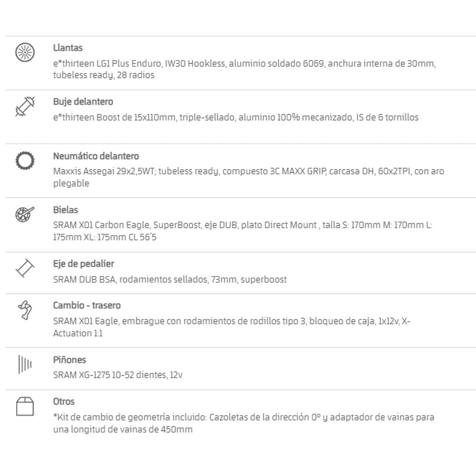Screen dimensions: 476x476
Task: Click the bottom bracket icon beside Eje de pedalier
Action: click(x=25, y=268)
